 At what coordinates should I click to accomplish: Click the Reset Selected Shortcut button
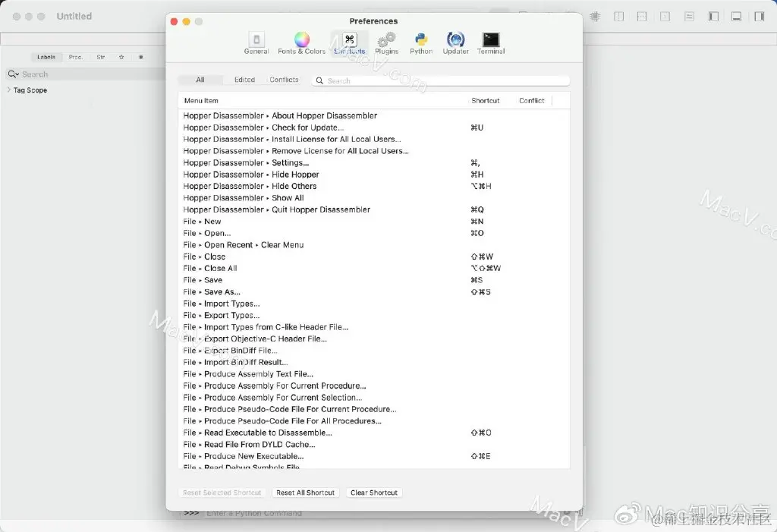click(x=222, y=493)
